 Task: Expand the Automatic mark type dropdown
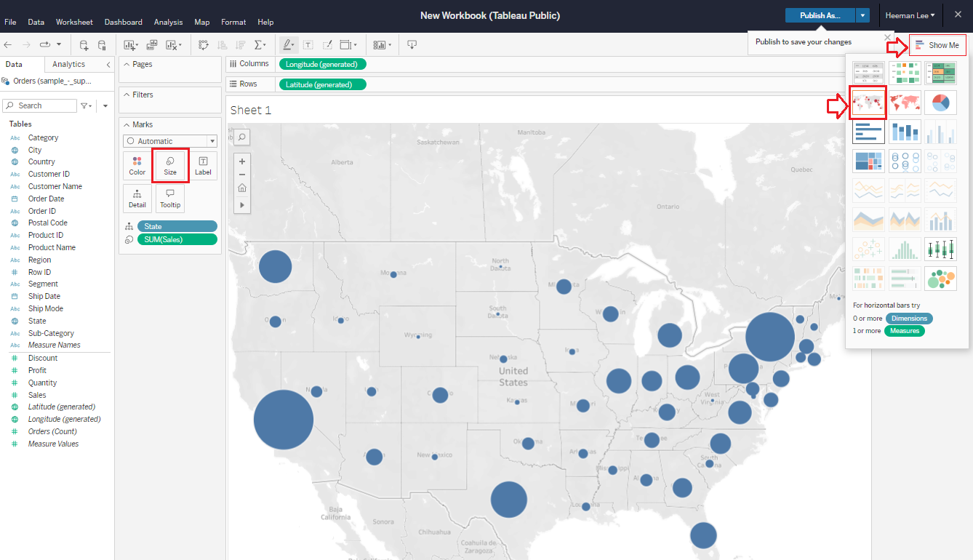click(x=170, y=141)
